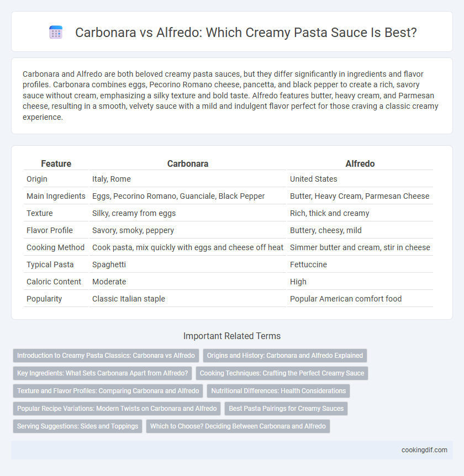Click the page title heading
The image size is (464, 476).
click(x=246, y=32)
